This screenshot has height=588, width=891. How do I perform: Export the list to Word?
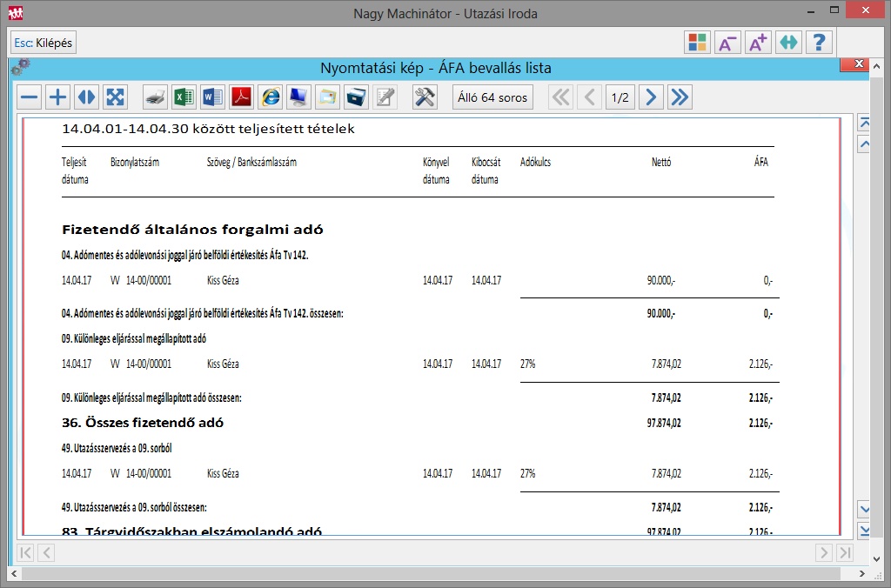pyautogui.click(x=212, y=97)
